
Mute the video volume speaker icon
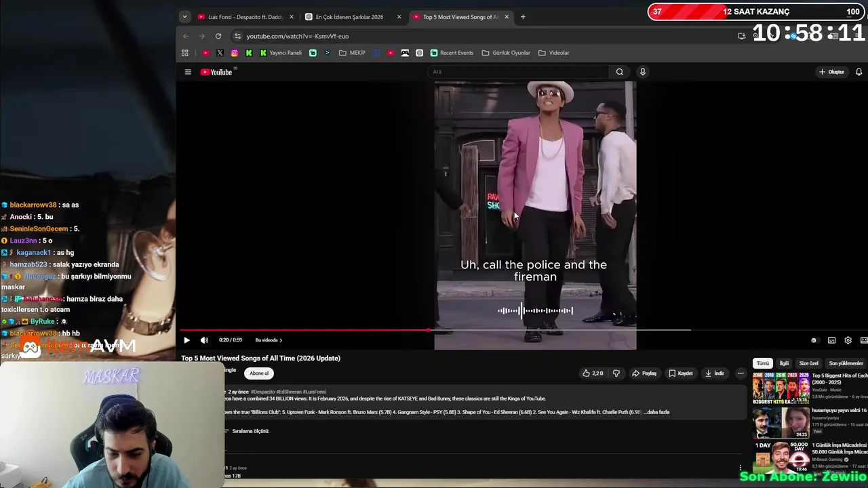204,340
